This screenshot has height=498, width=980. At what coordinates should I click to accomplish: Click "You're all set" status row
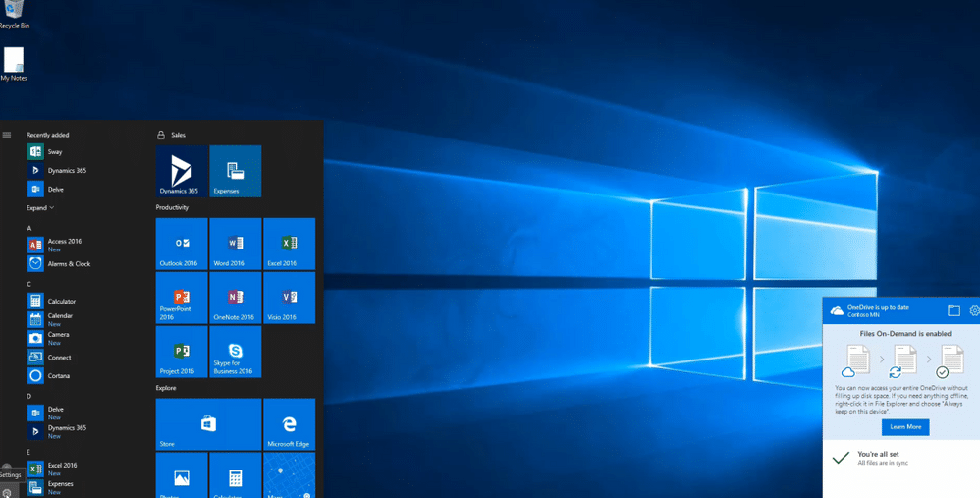(x=901, y=458)
